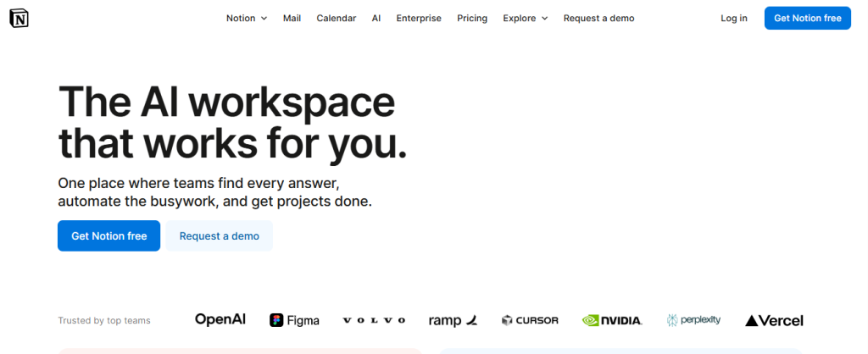Select Request a demo in navigation bar
868x354 pixels.
coord(599,19)
